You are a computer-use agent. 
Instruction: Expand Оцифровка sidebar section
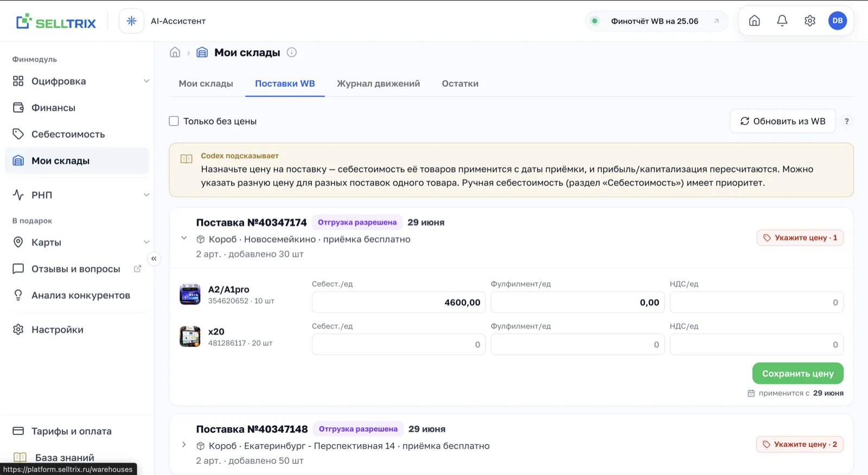point(146,81)
